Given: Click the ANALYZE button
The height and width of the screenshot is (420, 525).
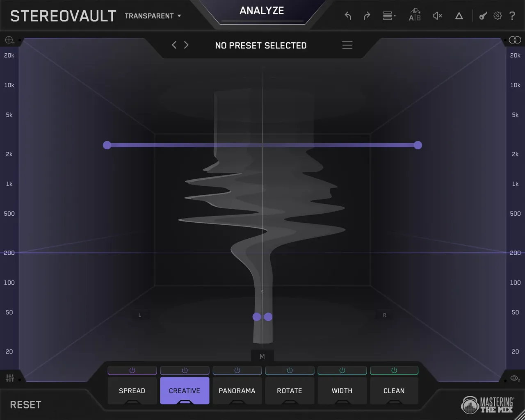Looking at the screenshot, I should [262, 11].
